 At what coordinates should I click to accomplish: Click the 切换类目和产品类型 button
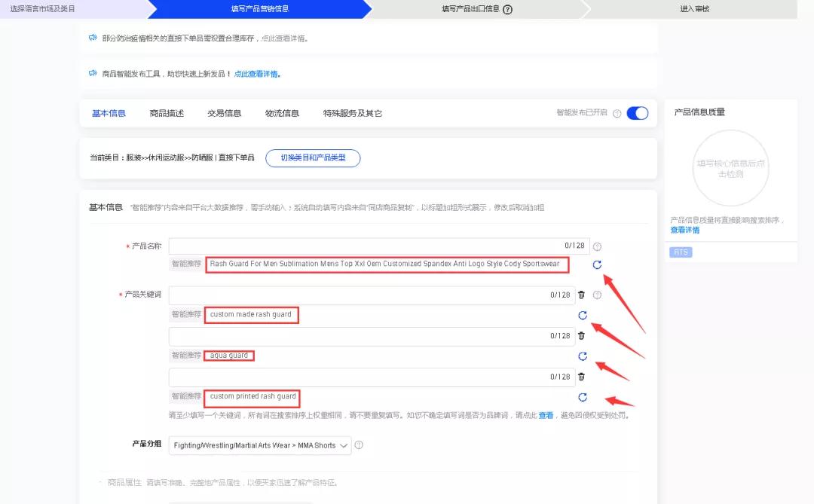(313, 158)
